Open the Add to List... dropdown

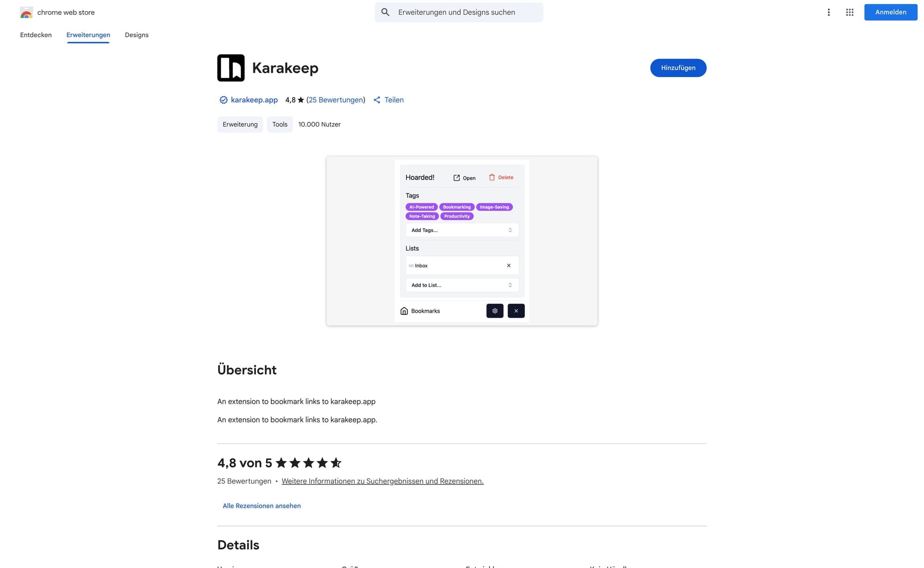(462, 285)
